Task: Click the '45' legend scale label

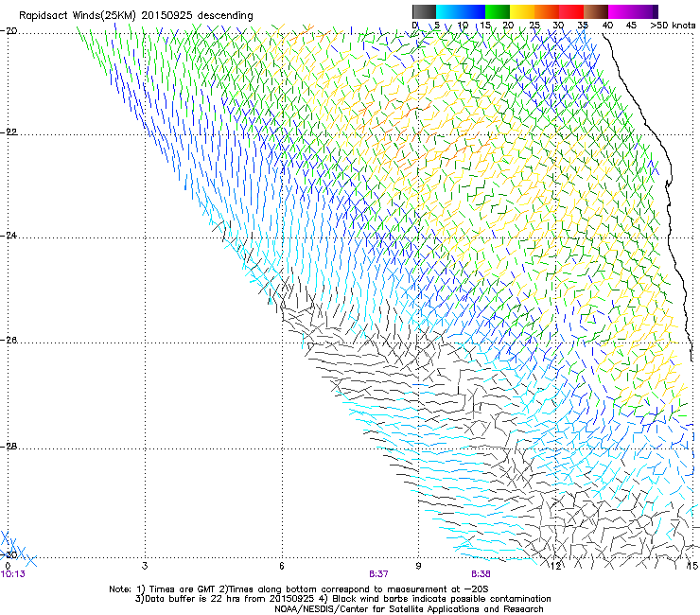Action: 631,26
